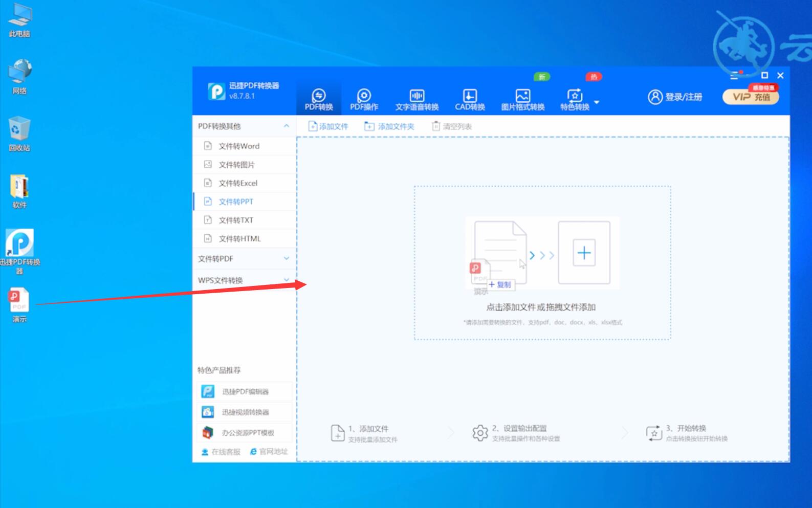Select 文件转PPT in the sidebar
The image size is (812, 508).
(245, 201)
